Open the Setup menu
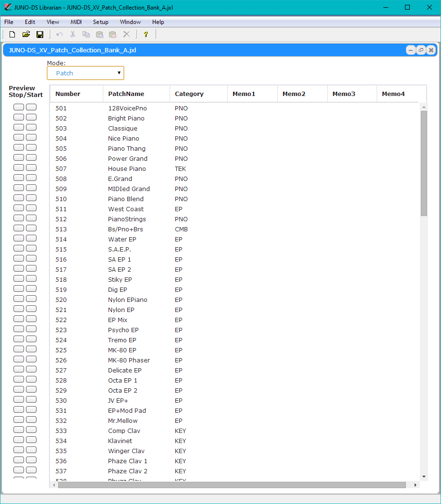 [x=100, y=22]
